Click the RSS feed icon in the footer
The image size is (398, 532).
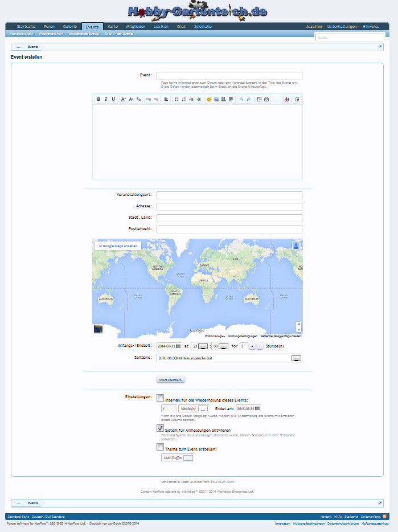click(x=384, y=517)
